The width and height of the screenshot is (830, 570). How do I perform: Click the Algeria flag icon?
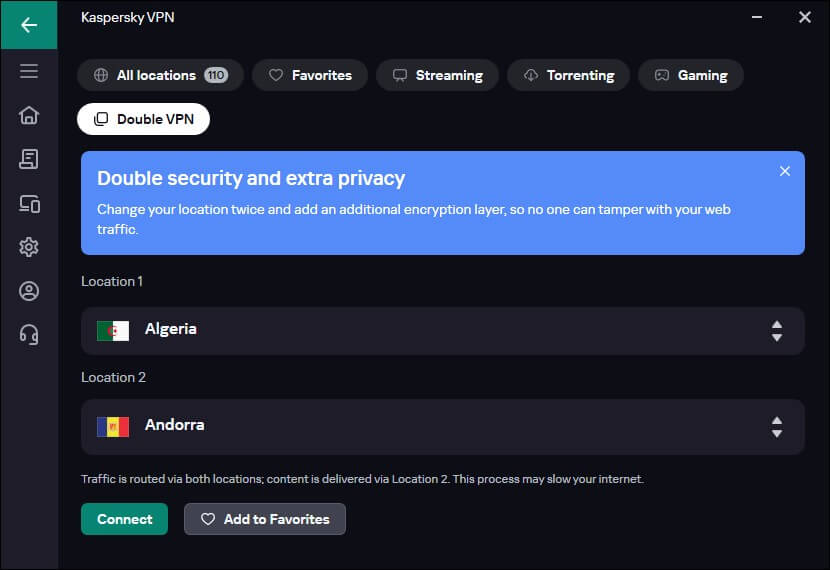click(113, 331)
